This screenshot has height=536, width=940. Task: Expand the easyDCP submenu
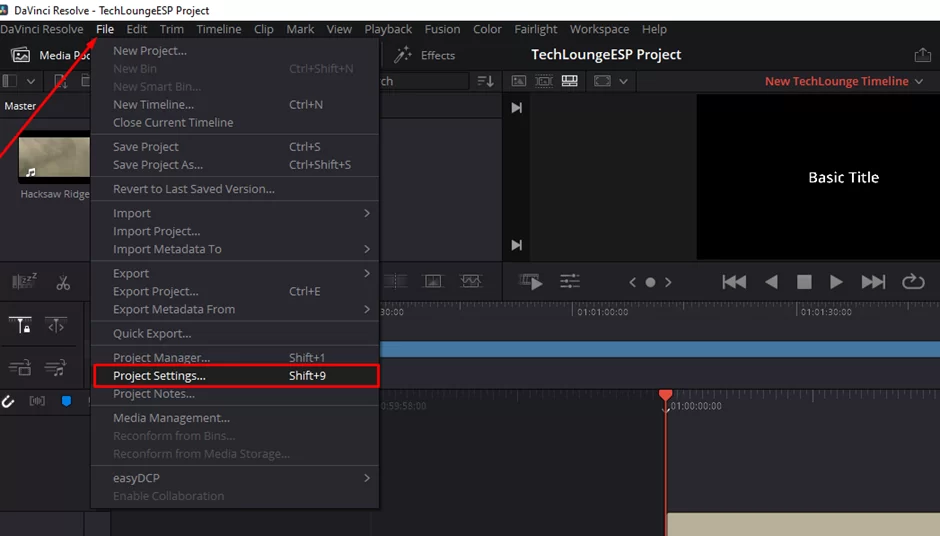[235, 478]
